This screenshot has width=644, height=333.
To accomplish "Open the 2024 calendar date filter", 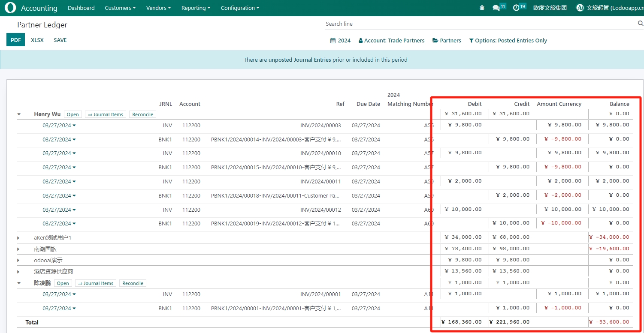I will [x=340, y=41].
